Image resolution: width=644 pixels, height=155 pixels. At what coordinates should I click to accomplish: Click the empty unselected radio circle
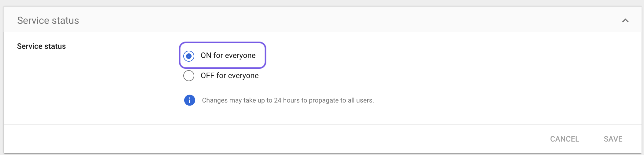(x=189, y=76)
